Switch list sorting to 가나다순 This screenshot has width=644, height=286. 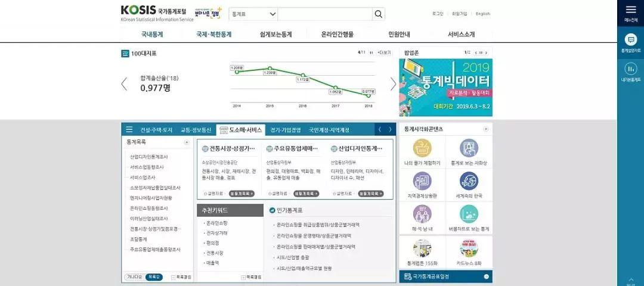pos(134,277)
